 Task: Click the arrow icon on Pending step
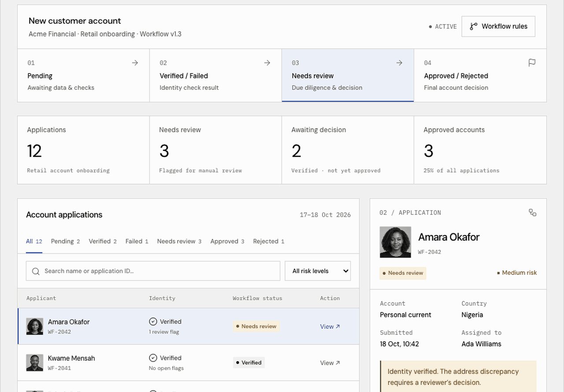(135, 63)
